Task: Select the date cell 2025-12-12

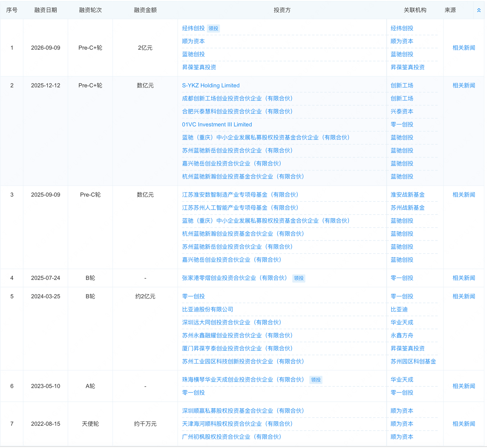Action: (x=46, y=86)
